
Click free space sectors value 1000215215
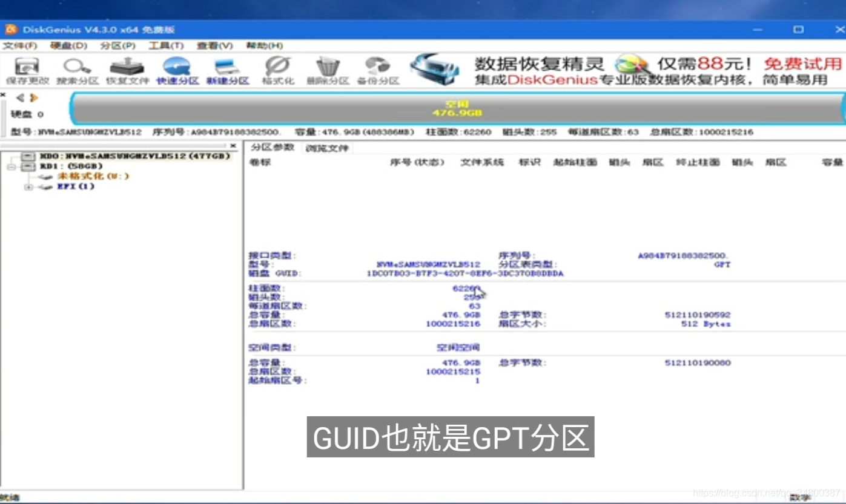453,371
